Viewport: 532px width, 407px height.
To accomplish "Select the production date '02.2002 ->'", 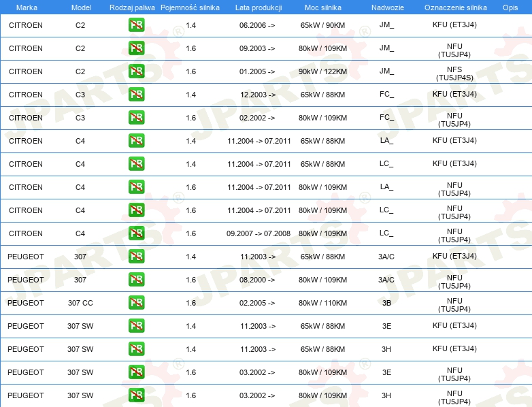I will point(257,118).
